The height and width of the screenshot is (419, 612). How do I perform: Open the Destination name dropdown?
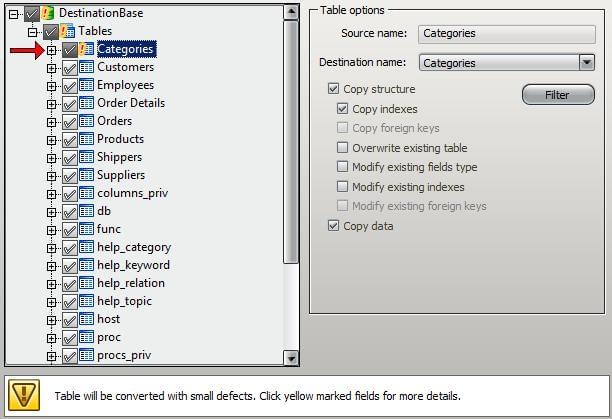(587, 62)
